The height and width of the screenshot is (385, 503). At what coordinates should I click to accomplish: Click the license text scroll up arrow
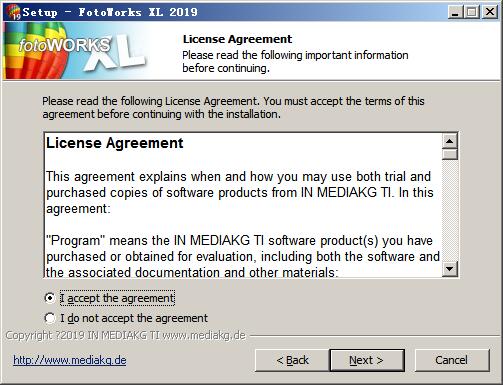pyautogui.click(x=450, y=141)
